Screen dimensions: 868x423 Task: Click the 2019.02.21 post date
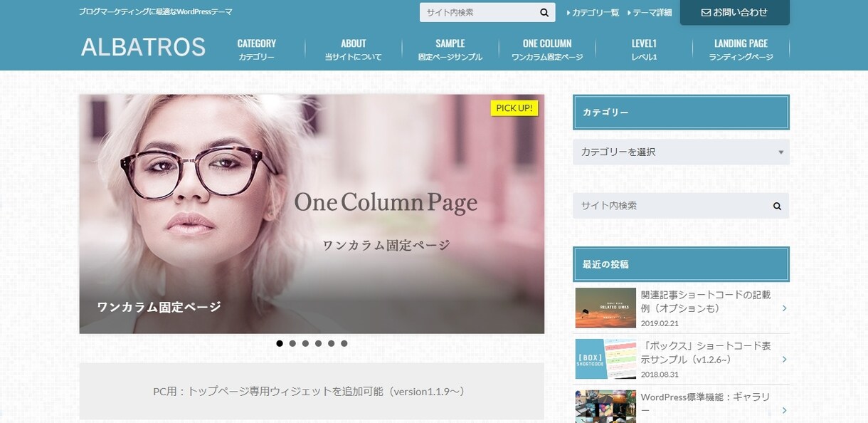(660, 323)
